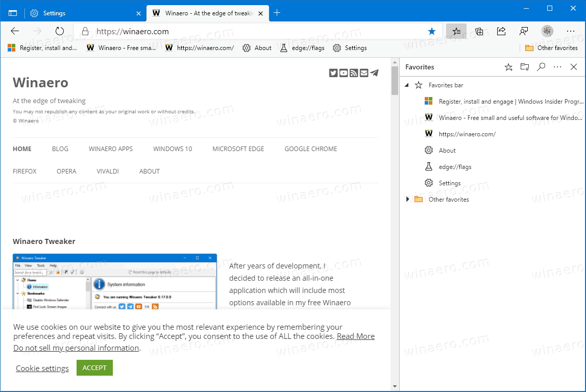Click the Share icon in toolbar

point(501,31)
